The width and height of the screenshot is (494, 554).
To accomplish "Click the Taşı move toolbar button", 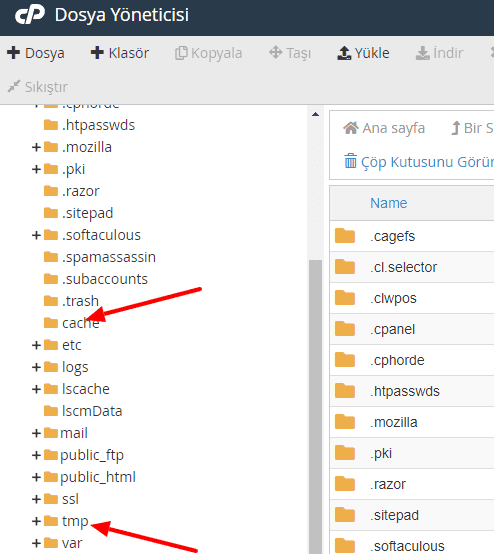I will point(290,53).
